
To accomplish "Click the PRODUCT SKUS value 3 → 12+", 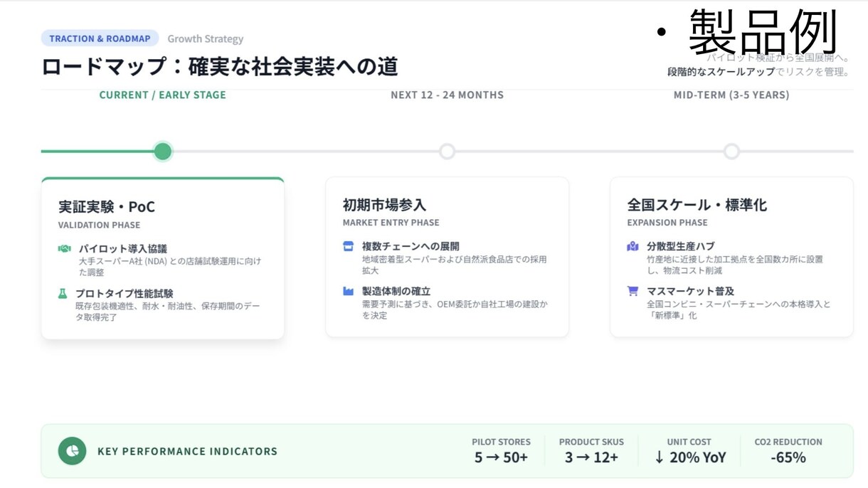I will pyautogui.click(x=591, y=457).
